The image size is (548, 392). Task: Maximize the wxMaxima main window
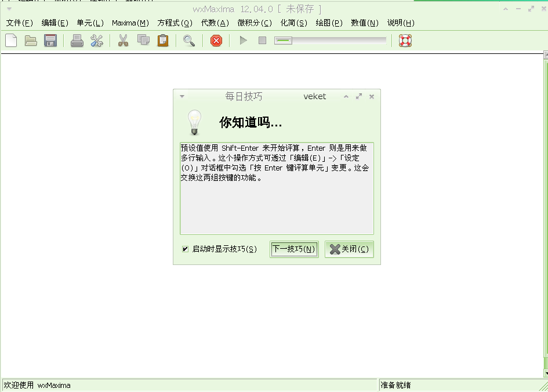[x=531, y=9]
